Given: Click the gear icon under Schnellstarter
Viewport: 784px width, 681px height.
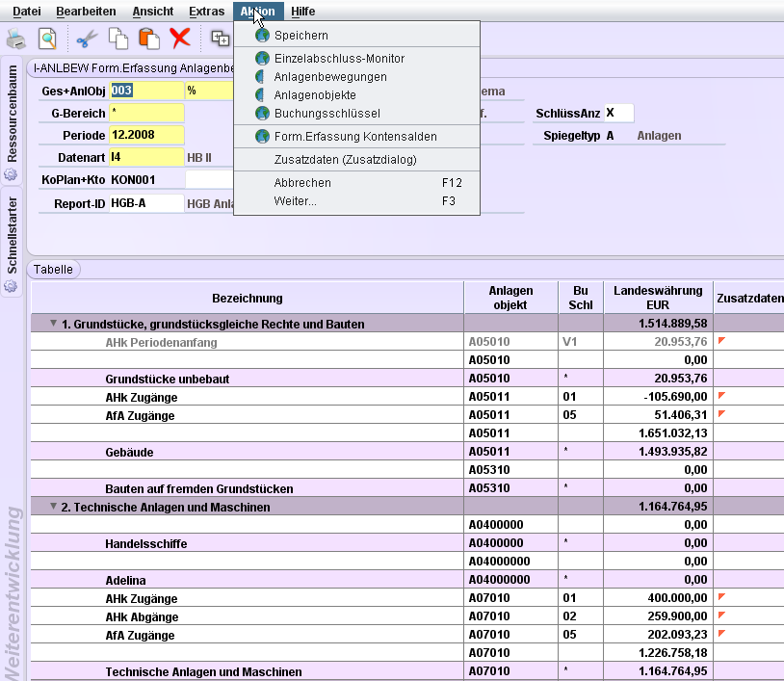Looking at the screenshot, I should tap(11, 286).
